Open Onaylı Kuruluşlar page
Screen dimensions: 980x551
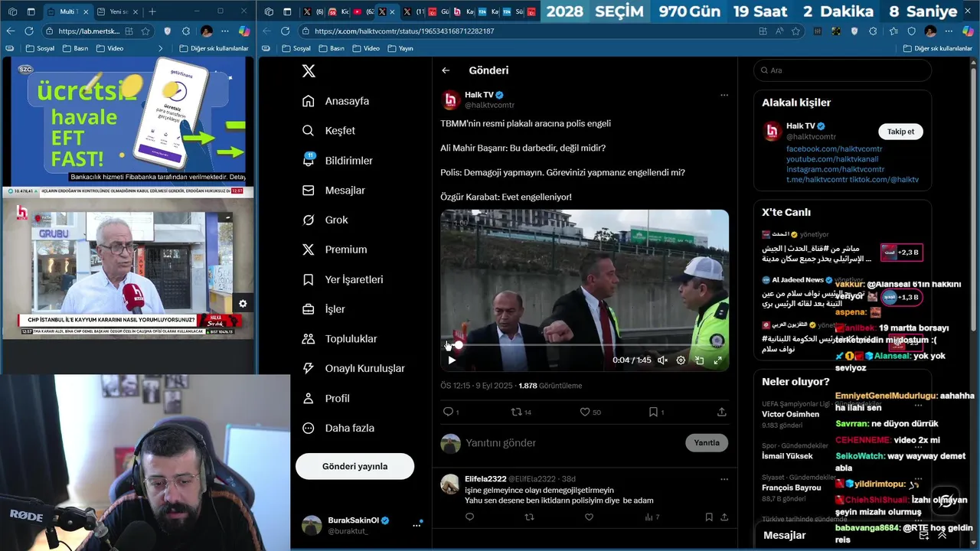(354, 368)
